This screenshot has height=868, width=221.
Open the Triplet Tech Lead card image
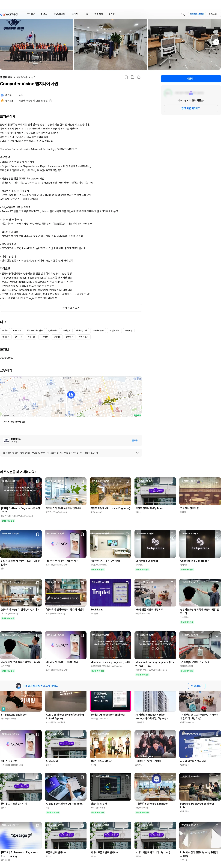pyautogui.click(x=110, y=593)
